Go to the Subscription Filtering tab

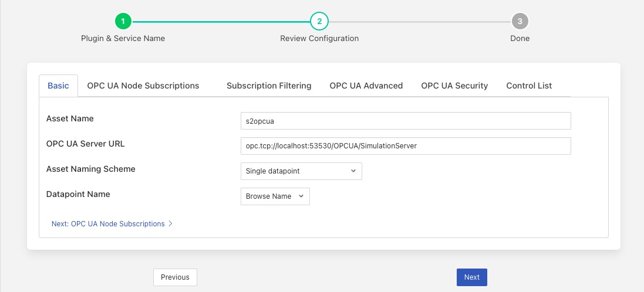[269, 86]
